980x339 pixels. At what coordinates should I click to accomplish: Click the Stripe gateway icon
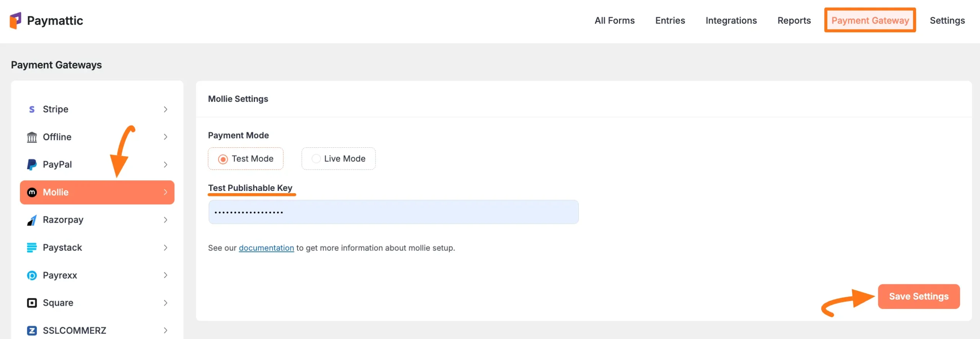[32, 109]
